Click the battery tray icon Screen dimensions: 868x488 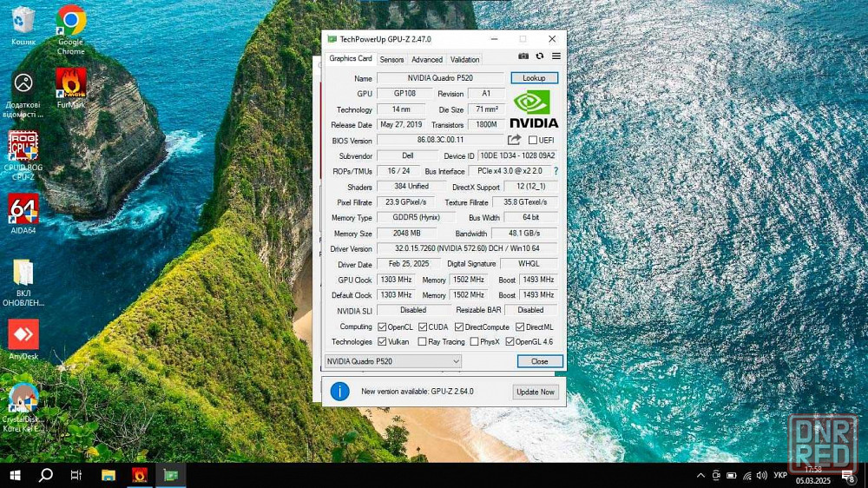[x=731, y=475]
